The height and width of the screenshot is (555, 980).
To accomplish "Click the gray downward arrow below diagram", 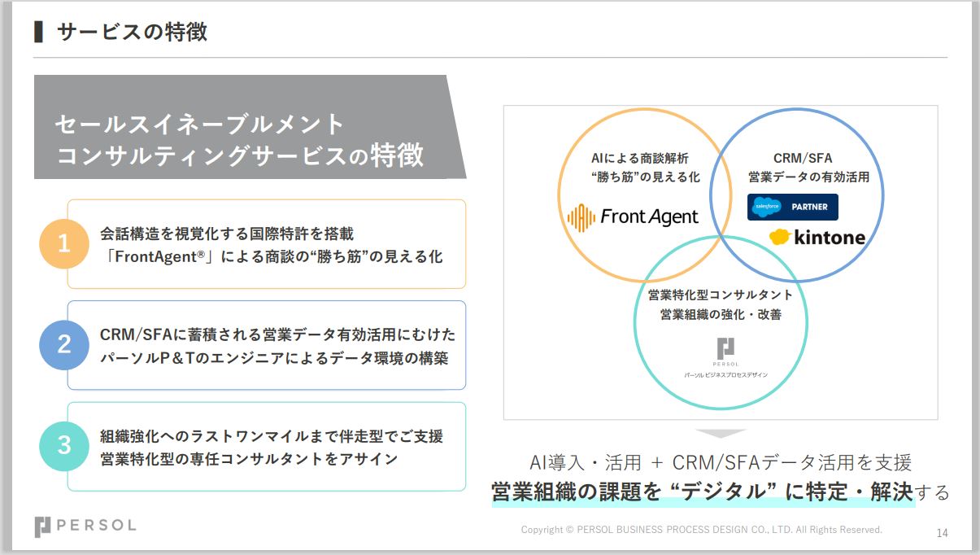I will [x=721, y=434].
